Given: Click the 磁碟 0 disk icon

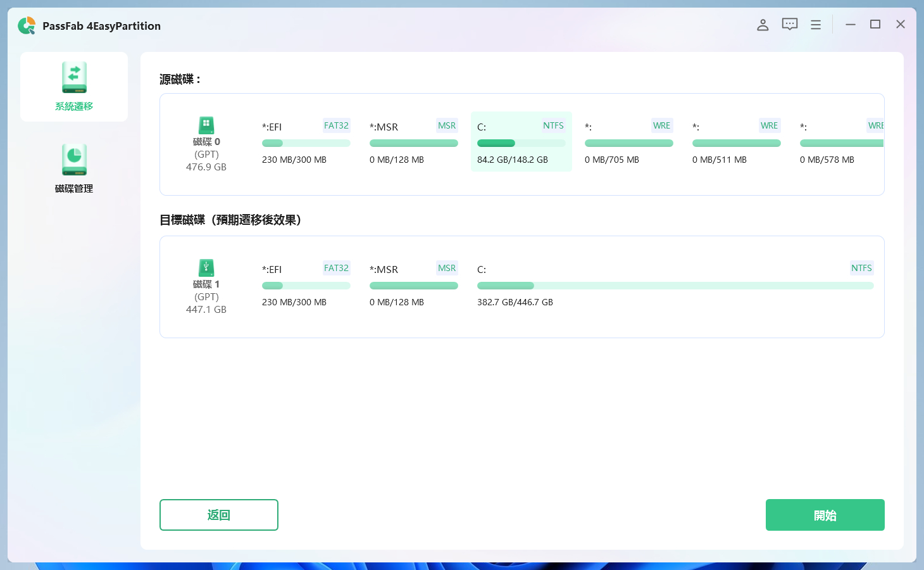Looking at the screenshot, I should click(206, 125).
